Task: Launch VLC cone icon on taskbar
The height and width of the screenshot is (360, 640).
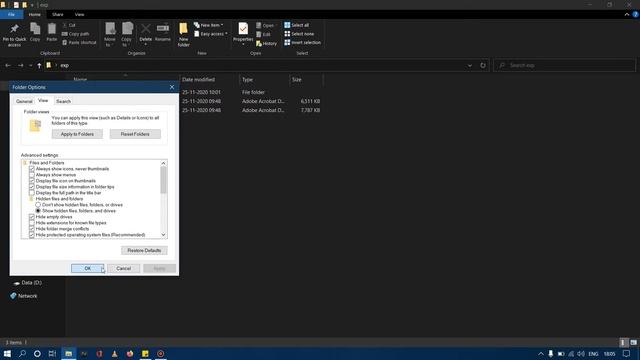Action: point(115,353)
